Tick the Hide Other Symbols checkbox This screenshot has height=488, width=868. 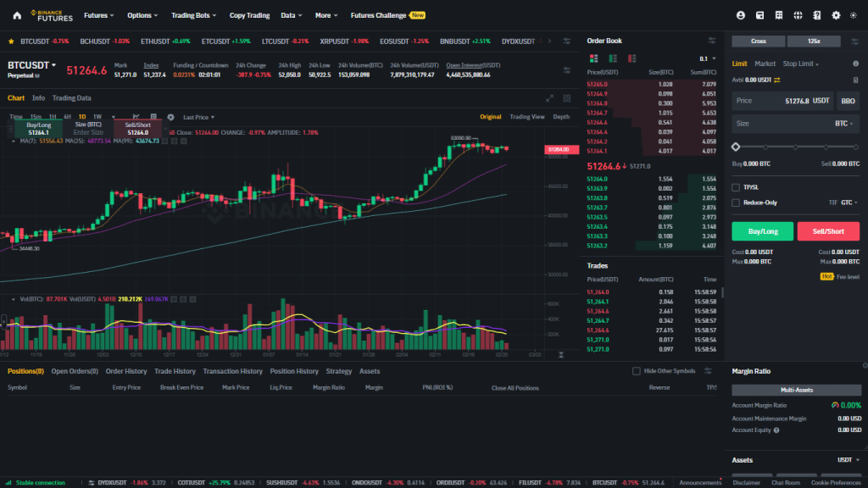tap(637, 371)
